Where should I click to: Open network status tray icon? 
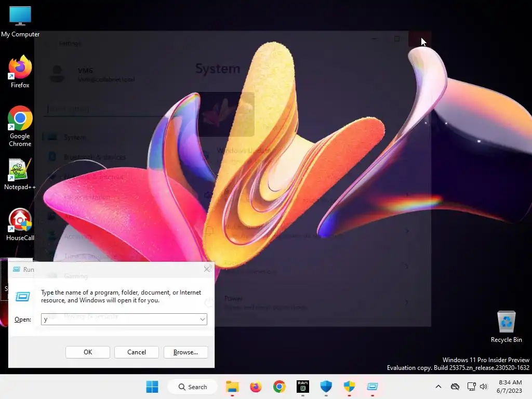(471, 387)
